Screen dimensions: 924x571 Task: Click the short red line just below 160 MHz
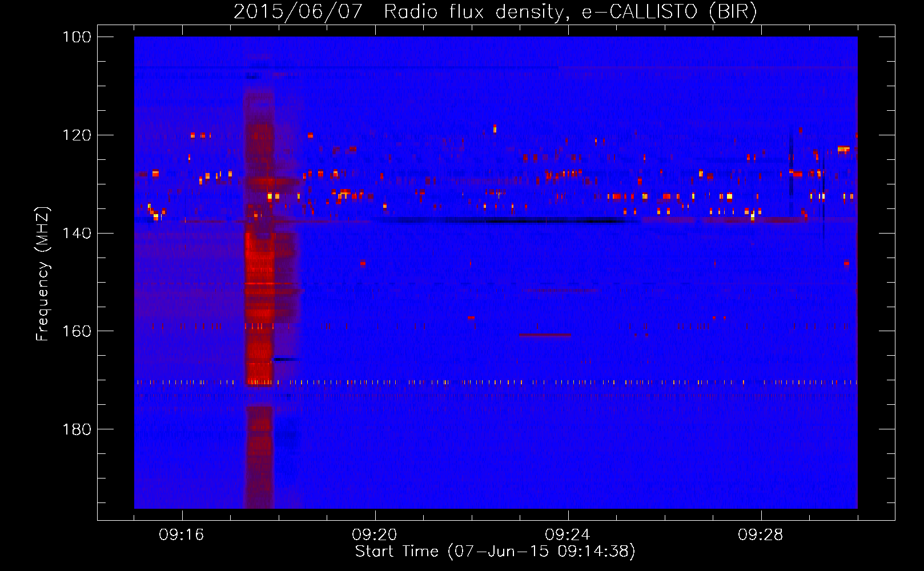point(545,335)
